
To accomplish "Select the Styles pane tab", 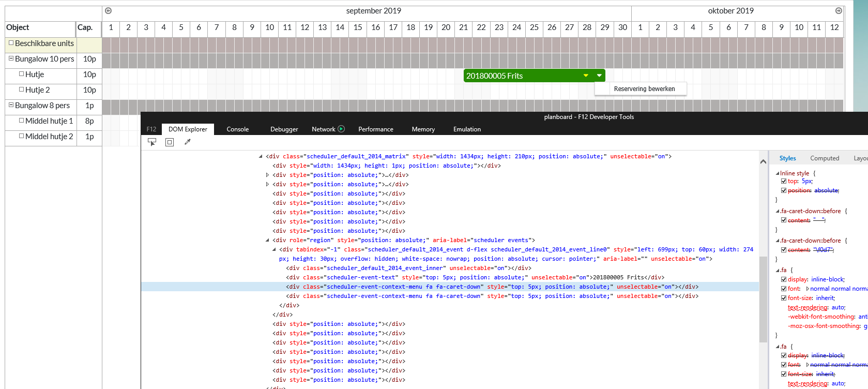I will tap(788, 158).
